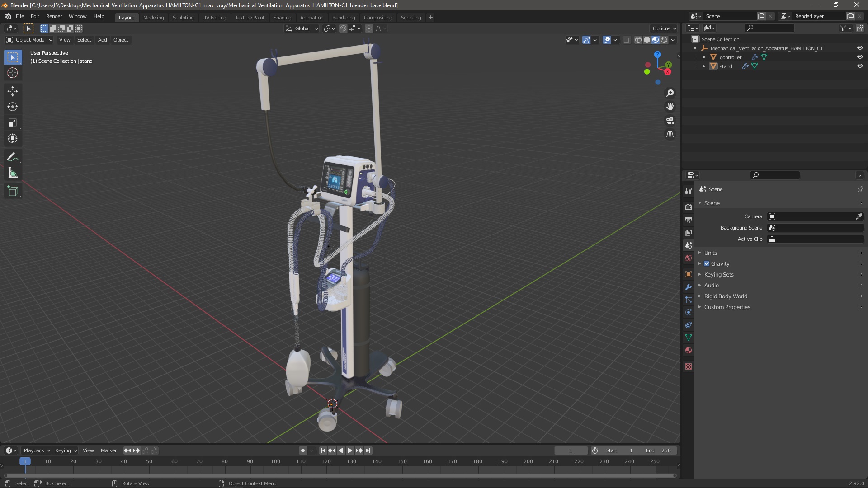868x488 pixels.
Task: Open the World properties tab
Action: [x=689, y=258]
